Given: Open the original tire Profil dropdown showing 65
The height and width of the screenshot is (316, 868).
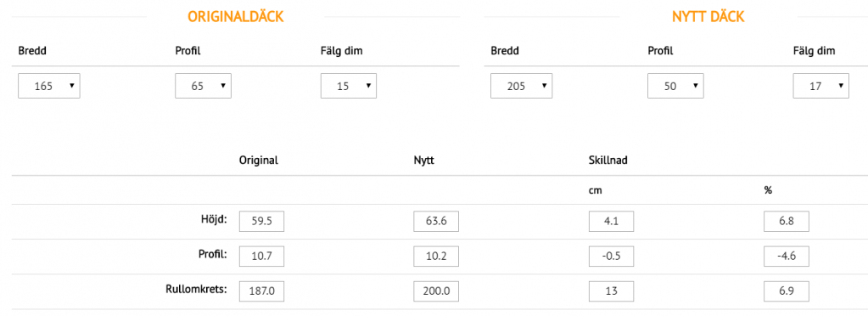Looking at the screenshot, I should tap(203, 86).
